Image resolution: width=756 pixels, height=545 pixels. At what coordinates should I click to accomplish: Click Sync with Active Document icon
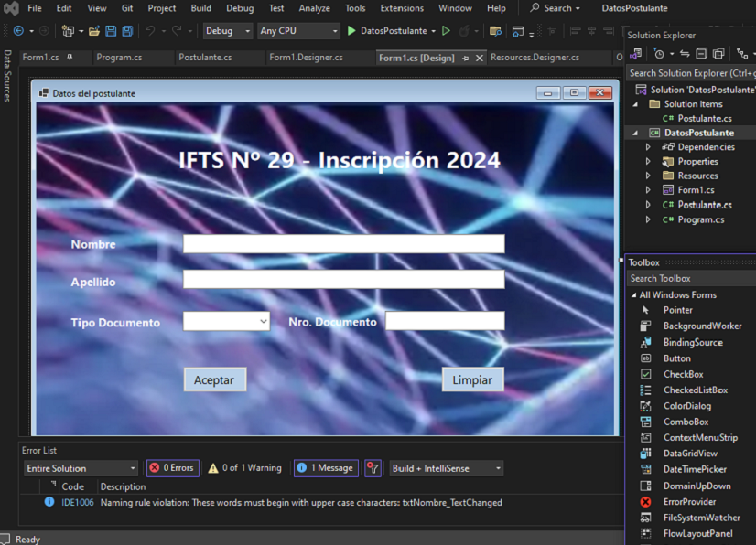684,54
